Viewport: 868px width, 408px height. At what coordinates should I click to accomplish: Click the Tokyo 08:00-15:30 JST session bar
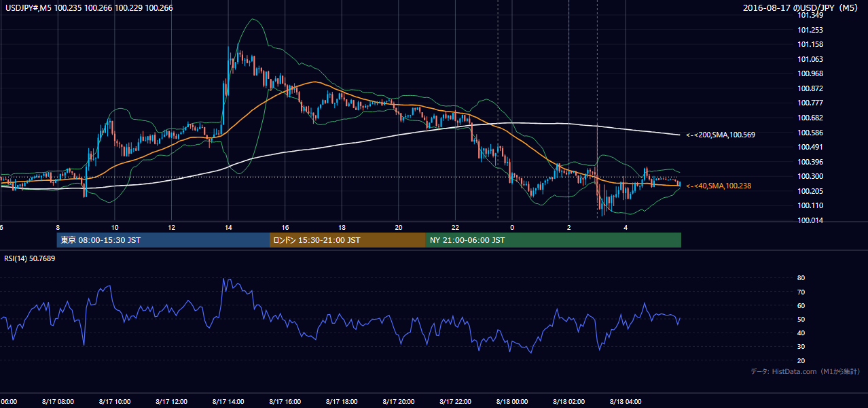163,240
